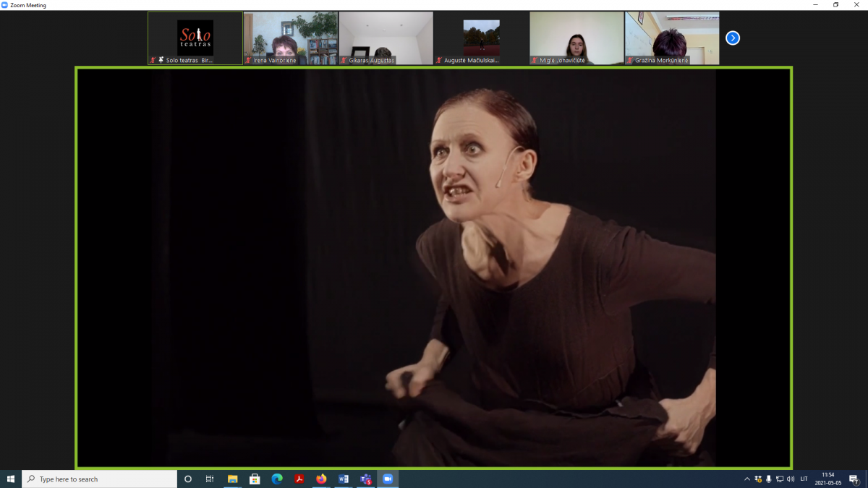The image size is (868, 488).
Task: Select Gražina Morkūnienė's video thumbnail
Action: pos(672,38)
